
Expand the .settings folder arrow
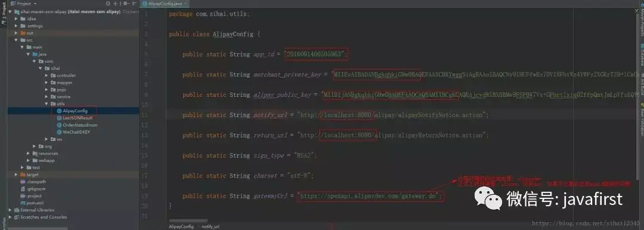click(17, 26)
